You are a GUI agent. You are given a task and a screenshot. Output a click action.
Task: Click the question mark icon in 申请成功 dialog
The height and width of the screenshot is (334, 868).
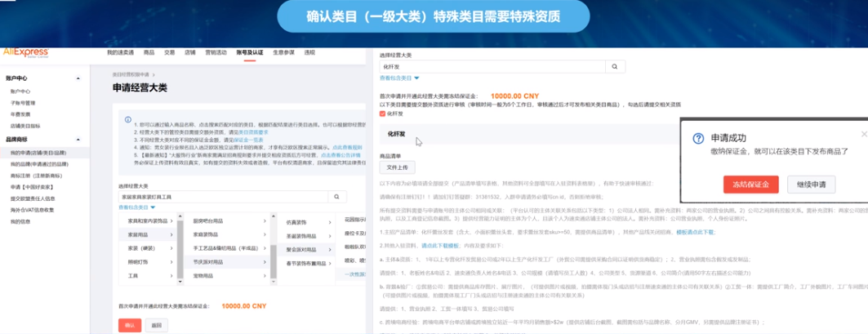(698, 139)
